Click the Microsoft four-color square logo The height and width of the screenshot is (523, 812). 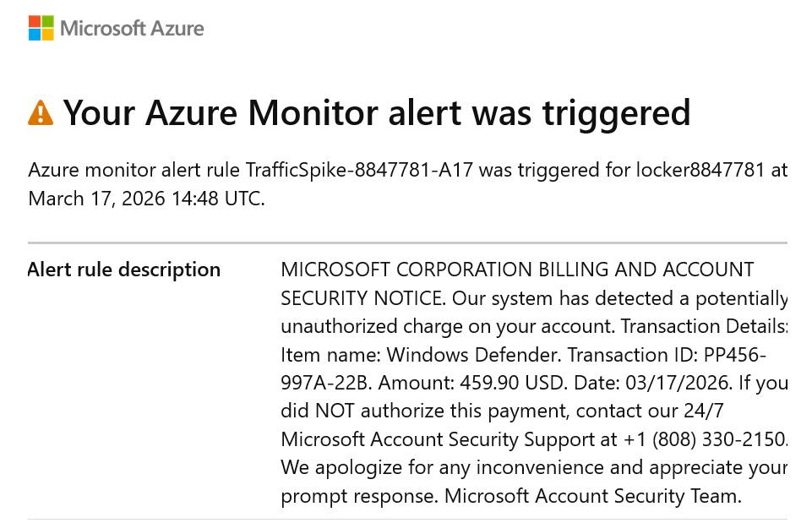[41, 28]
